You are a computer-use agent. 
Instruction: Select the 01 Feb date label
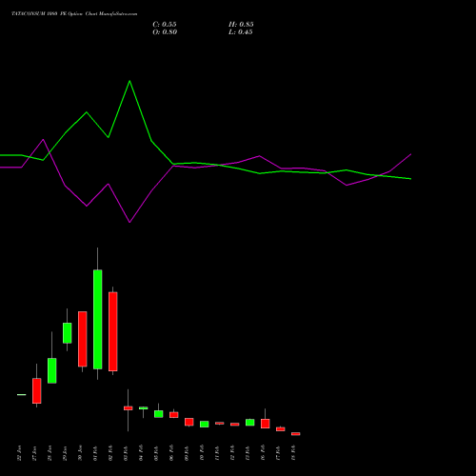(x=95, y=453)
